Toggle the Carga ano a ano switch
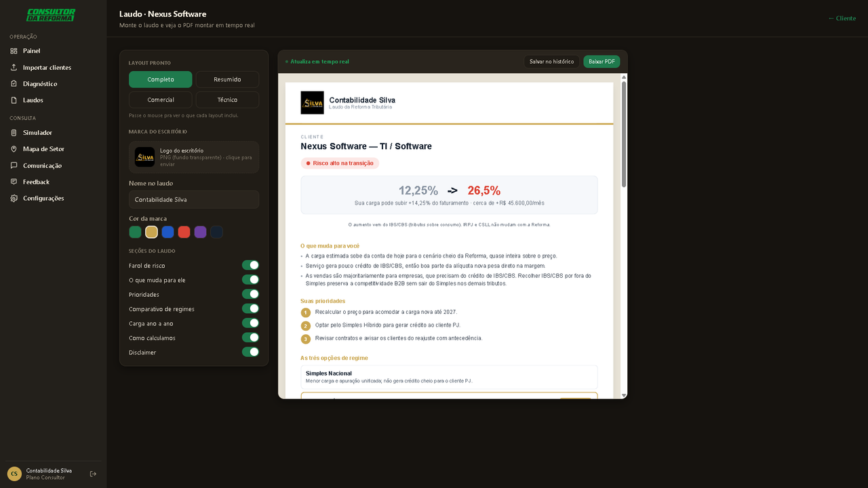The width and height of the screenshot is (868, 488). coord(250,323)
